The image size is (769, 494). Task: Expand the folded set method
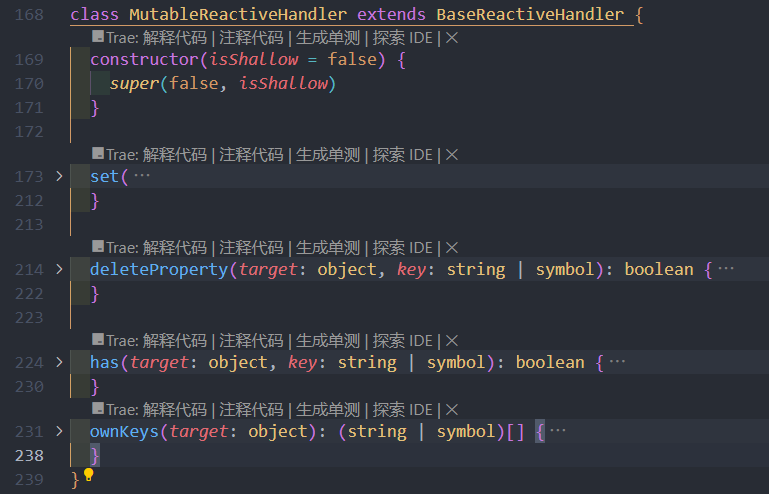(x=59, y=176)
